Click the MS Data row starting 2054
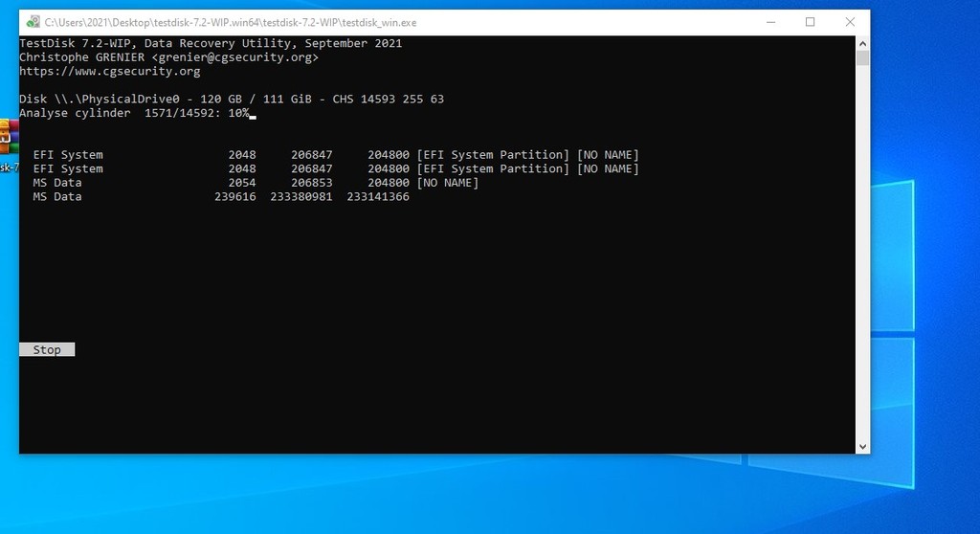 tap(256, 183)
